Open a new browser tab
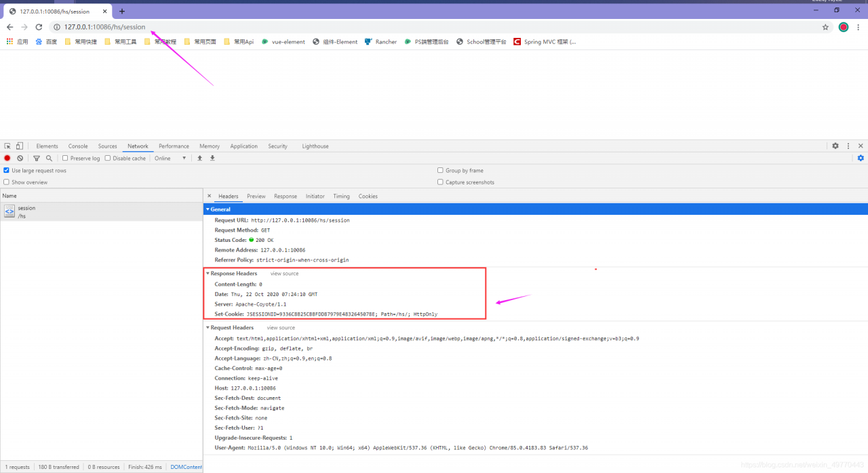Viewport: 868px width, 473px height. [122, 12]
